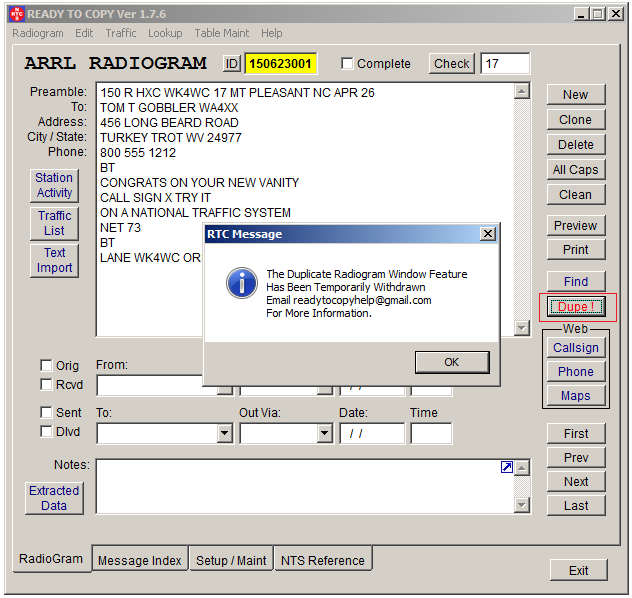Screen dimensions: 632x598
Task: Go to Next radiogram
Action: coord(576,482)
